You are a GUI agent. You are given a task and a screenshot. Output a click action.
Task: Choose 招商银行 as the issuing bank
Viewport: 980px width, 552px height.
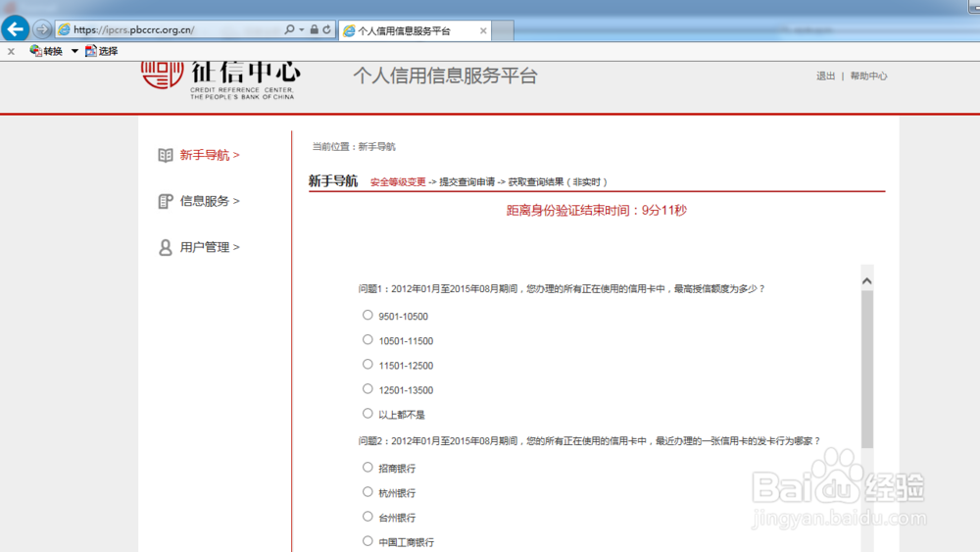click(x=367, y=467)
